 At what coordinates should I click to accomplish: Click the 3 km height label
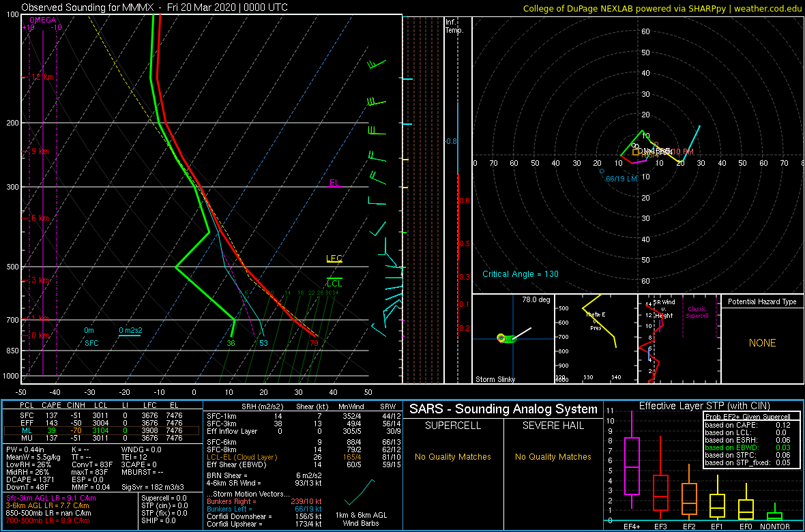40,280
